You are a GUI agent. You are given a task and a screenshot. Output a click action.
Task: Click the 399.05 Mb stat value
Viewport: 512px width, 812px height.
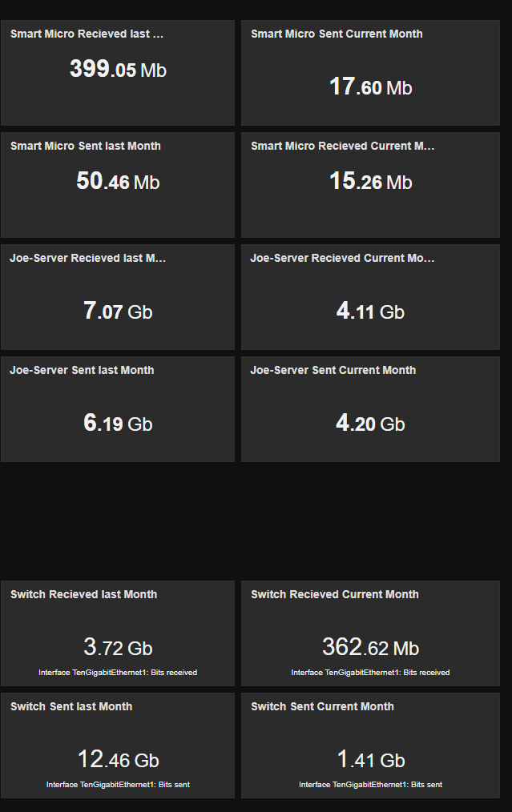pos(118,70)
